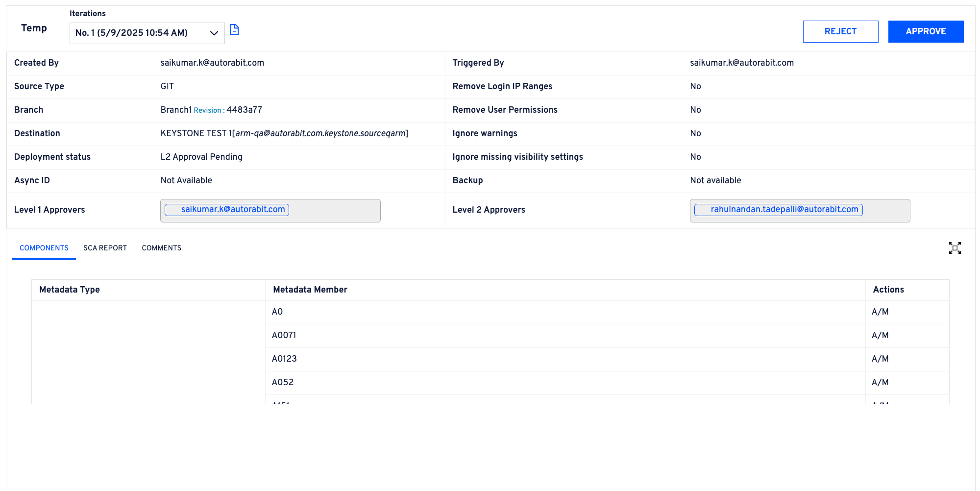Viewport: 980px width, 491px height.
Task: Approve the deployment with the APPROVE button
Action: pos(926,31)
